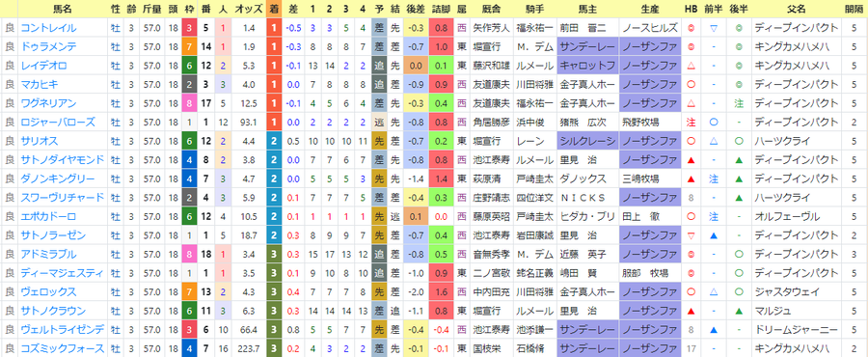Click sire name マルジュ
This screenshot has height=357, width=868.
tap(773, 311)
